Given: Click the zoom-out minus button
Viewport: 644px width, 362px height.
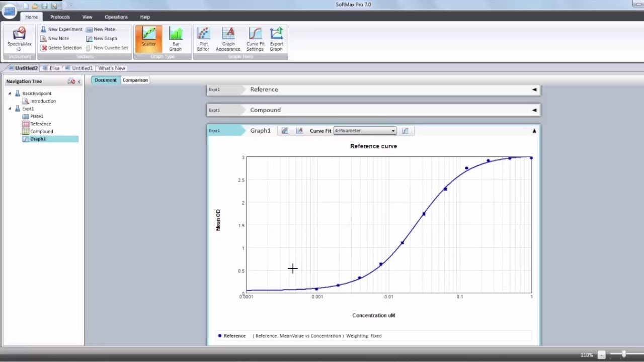Looking at the screenshot, I should pos(602,355).
